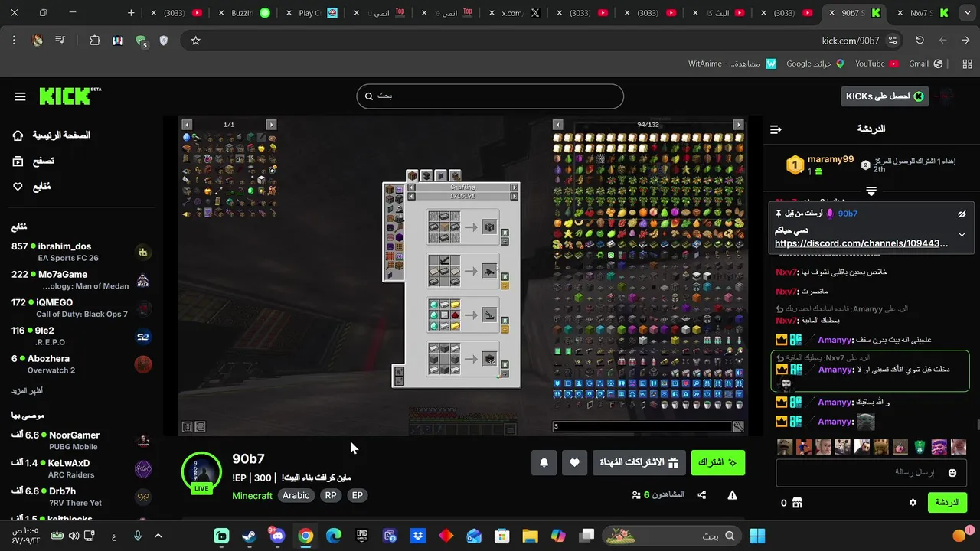
Task: Switch to the Buzzln browser tab
Action: click(x=251, y=13)
